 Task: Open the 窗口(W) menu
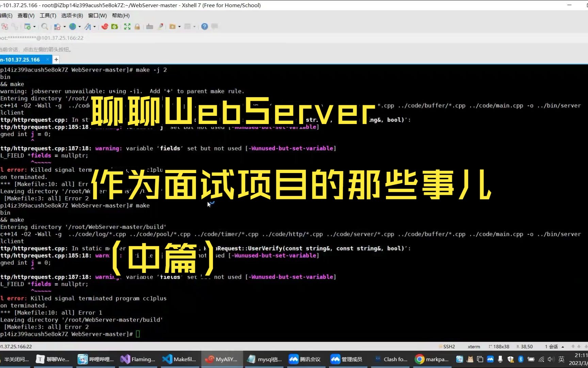click(x=97, y=16)
